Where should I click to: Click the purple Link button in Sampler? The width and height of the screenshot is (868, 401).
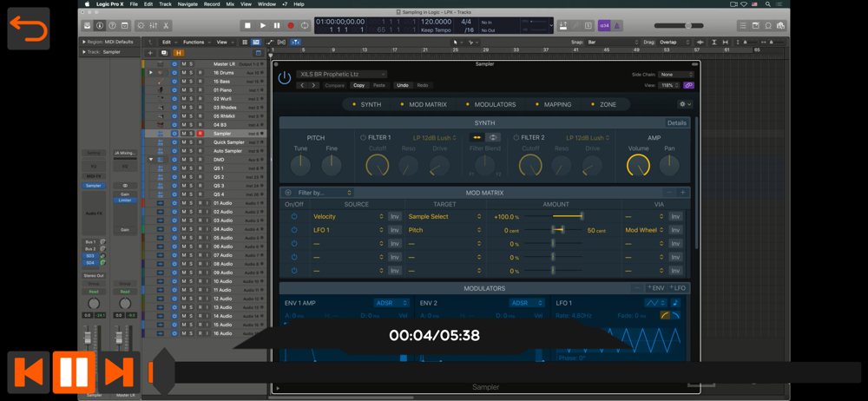click(688, 85)
